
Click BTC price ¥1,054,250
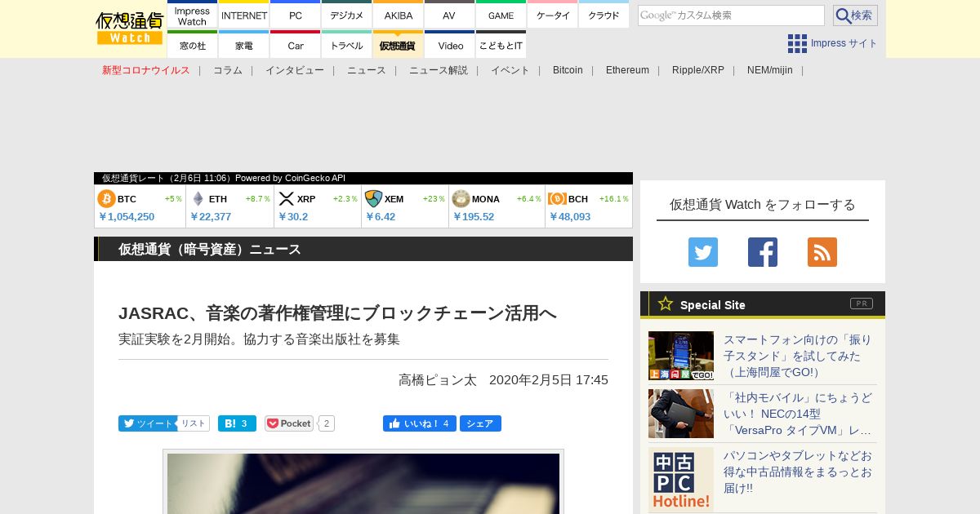pyautogui.click(x=127, y=217)
